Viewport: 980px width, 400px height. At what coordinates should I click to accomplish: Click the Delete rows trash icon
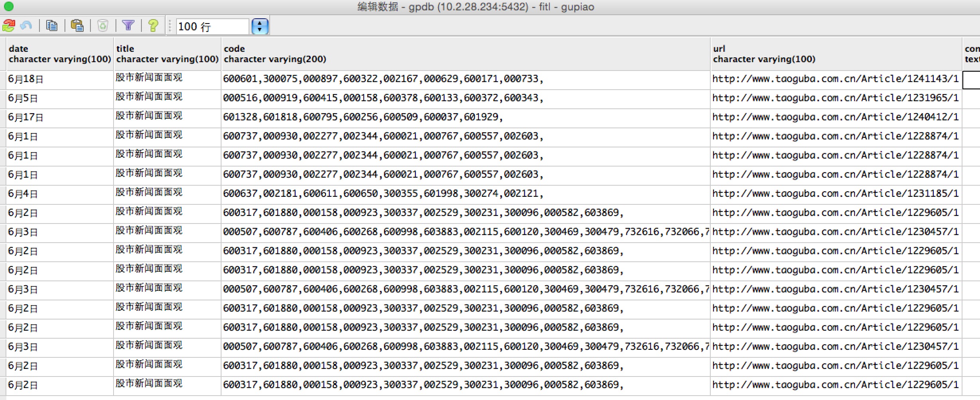(103, 26)
